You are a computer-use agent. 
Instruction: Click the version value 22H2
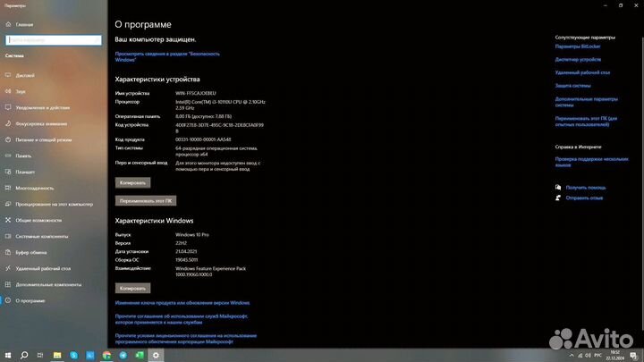[x=181, y=243]
